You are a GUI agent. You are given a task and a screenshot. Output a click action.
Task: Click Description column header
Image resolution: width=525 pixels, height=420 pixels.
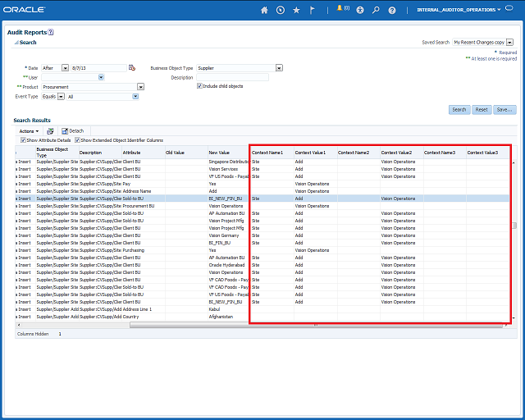100,153
